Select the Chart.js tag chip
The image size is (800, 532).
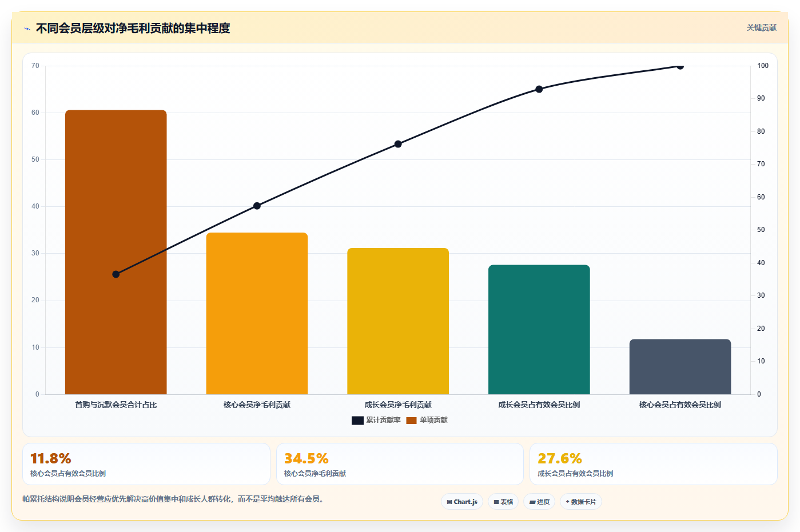click(462, 502)
